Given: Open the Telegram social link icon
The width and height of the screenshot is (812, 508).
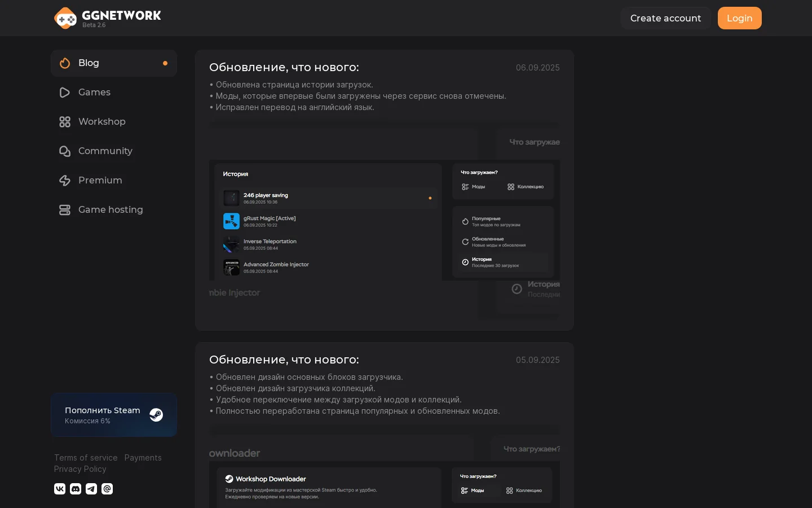Looking at the screenshot, I should (91, 489).
